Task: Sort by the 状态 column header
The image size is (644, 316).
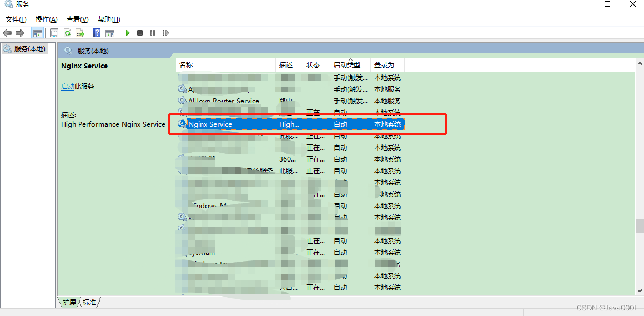Action: [316, 65]
